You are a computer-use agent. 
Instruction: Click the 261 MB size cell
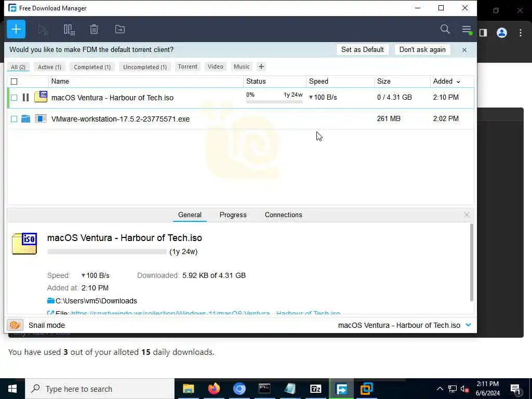pos(389,119)
